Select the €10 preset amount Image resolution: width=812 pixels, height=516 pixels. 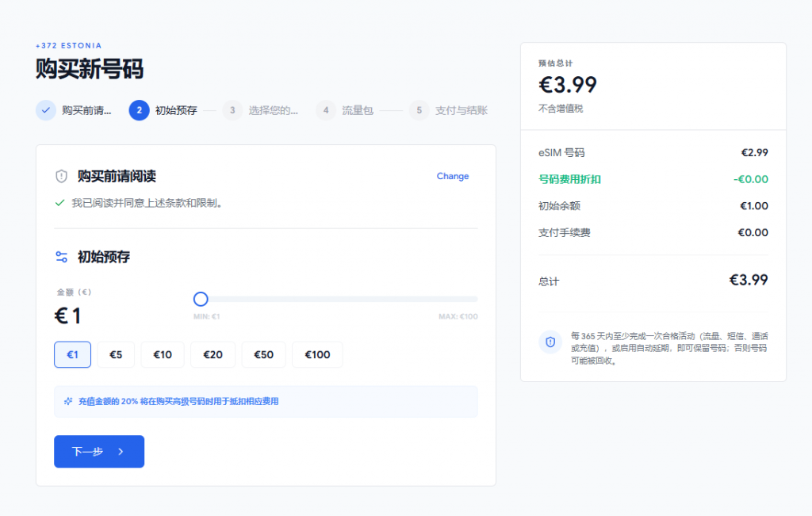point(163,354)
